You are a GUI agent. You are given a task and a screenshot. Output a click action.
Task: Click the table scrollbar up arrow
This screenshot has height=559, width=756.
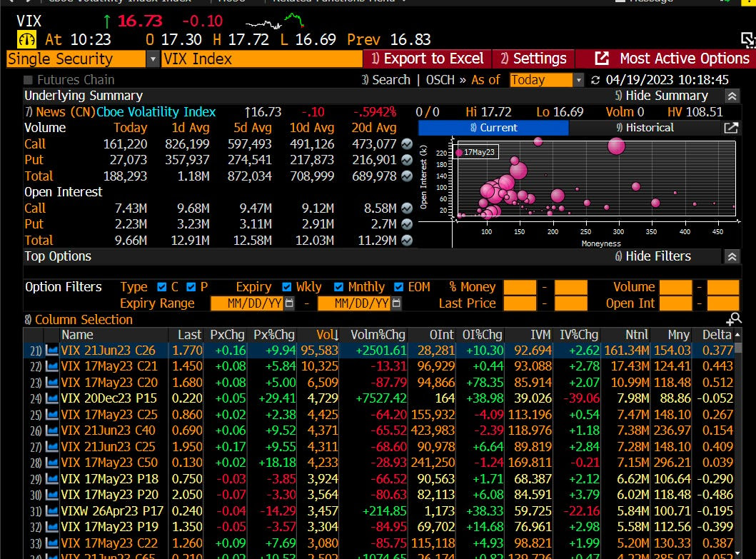737,334
